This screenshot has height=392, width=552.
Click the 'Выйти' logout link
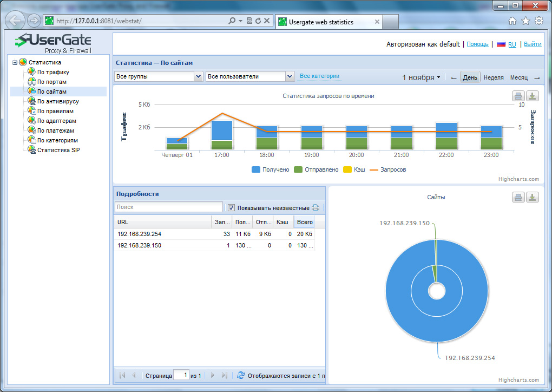tap(533, 44)
